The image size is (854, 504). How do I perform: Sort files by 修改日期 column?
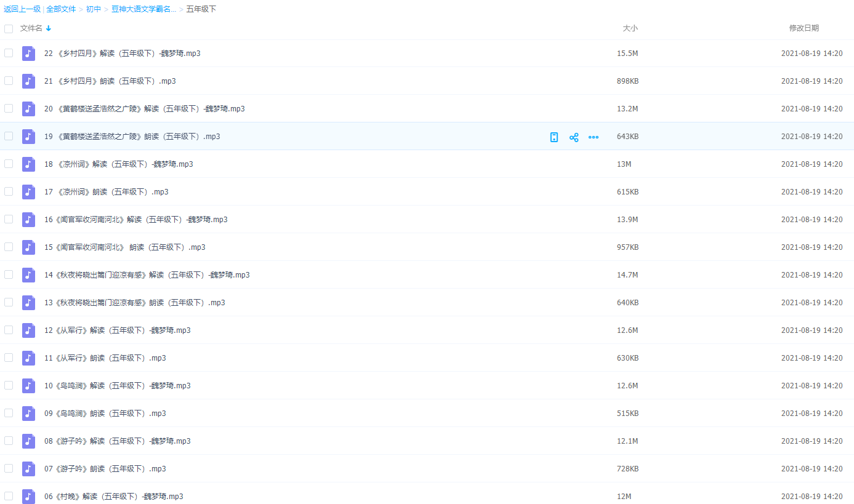pyautogui.click(x=804, y=28)
